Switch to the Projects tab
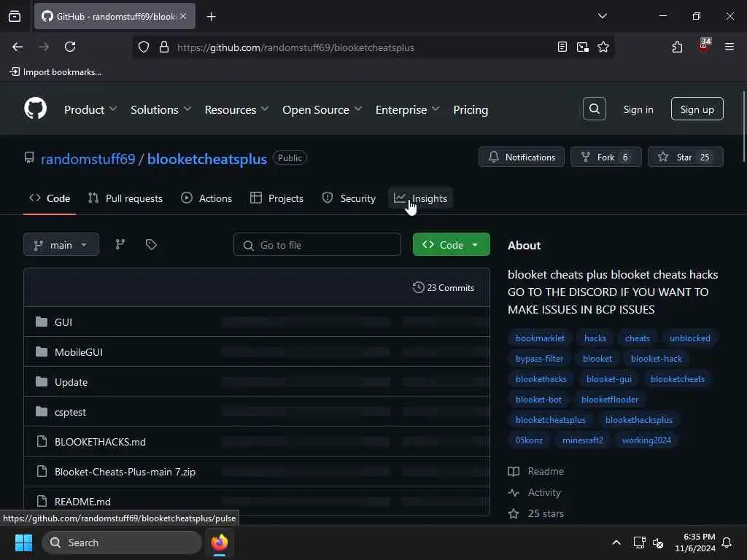 tap(276, 198)
